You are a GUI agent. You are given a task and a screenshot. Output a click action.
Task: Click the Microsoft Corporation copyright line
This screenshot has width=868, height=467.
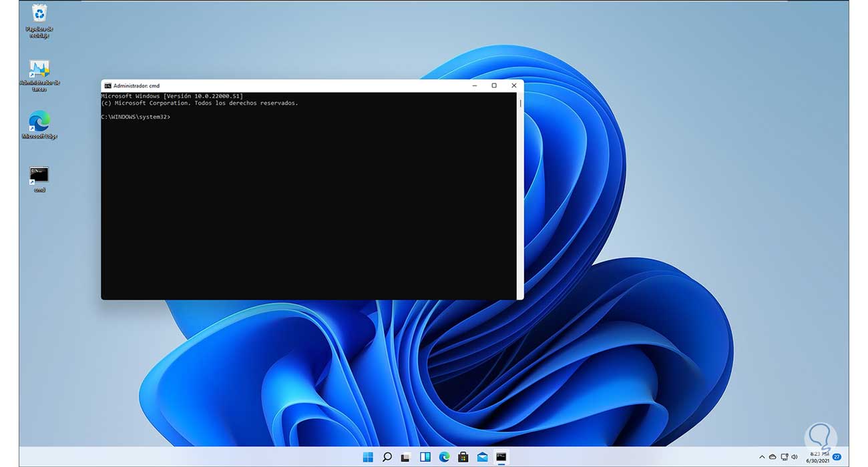pyautogui.click(x=200, y=103)
